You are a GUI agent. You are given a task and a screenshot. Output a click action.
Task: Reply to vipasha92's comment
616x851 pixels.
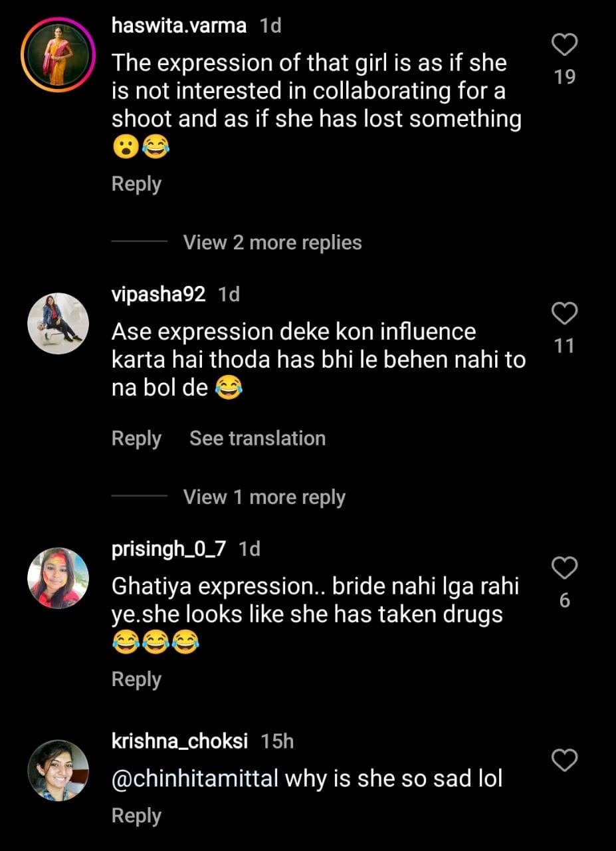click(x=136, y=439)
